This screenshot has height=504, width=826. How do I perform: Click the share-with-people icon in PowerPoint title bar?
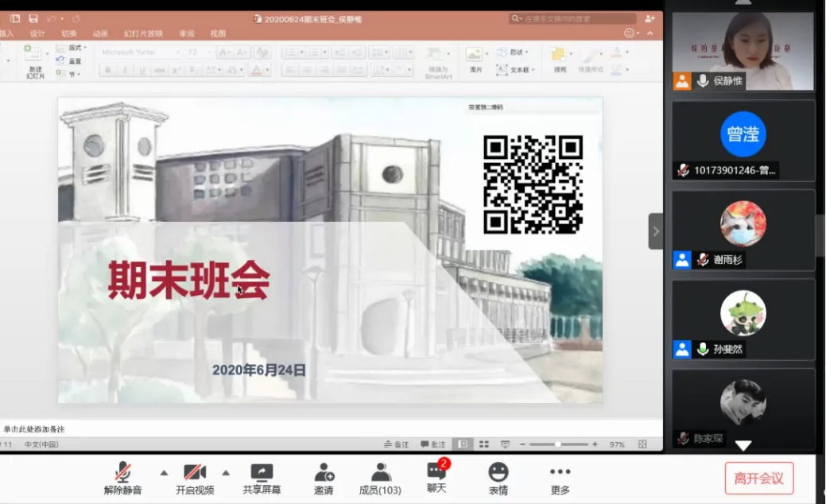pyautogui.click(x=650, y=19)
